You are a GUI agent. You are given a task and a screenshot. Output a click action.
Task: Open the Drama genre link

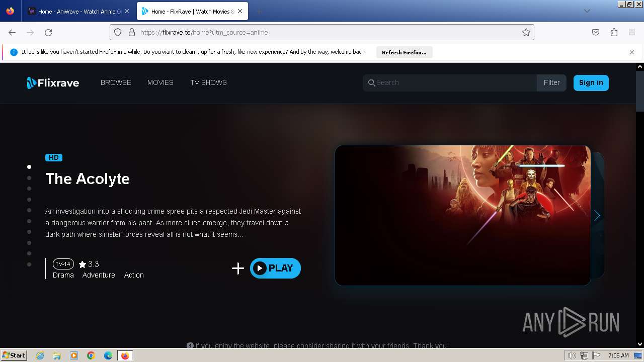click(63, 275)
